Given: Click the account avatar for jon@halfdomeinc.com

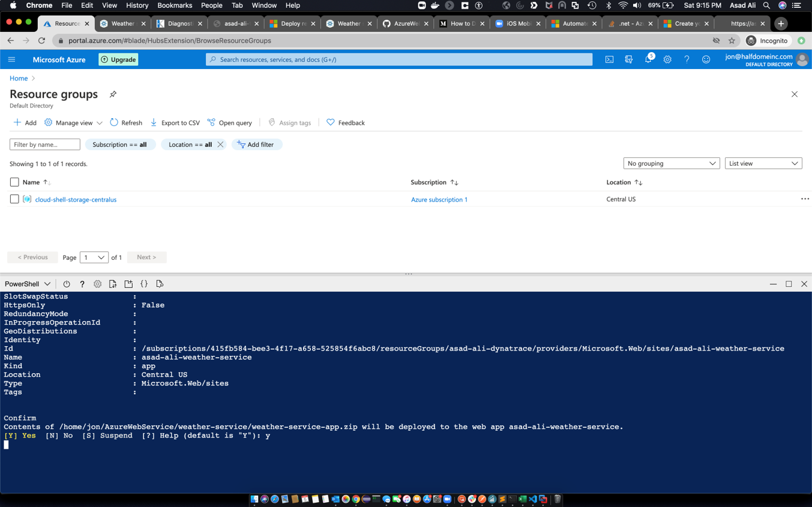Looking at the screenshot, I should 802,59.
